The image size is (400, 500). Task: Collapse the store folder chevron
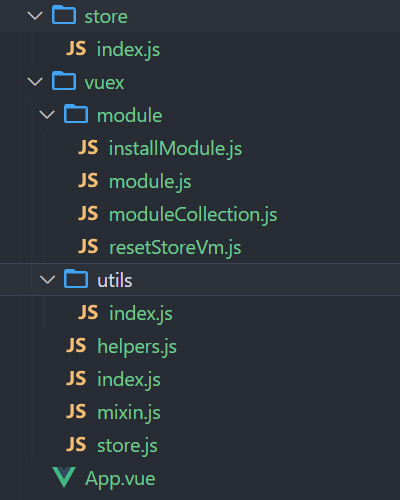35,16
